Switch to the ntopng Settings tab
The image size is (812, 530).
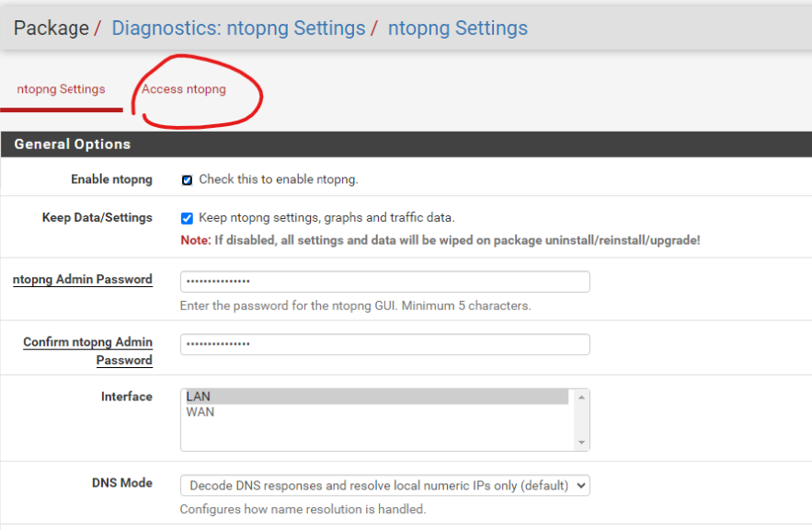(x=61, y=89)
